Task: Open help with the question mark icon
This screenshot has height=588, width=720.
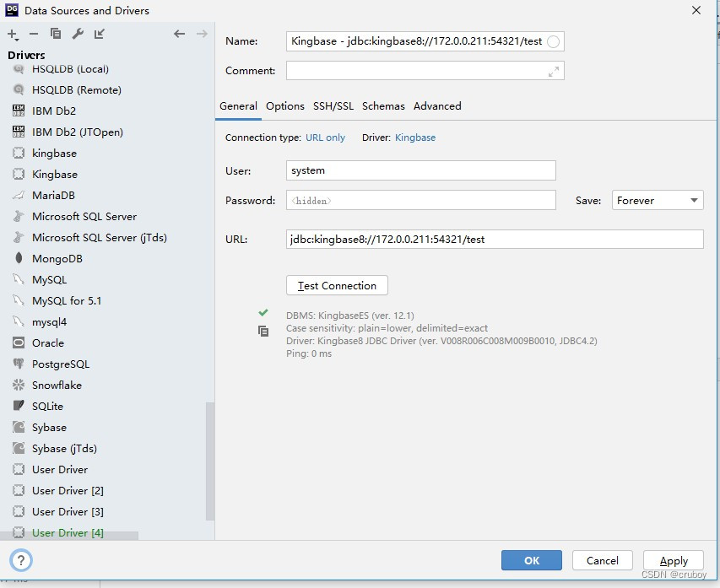Action: 21,559
